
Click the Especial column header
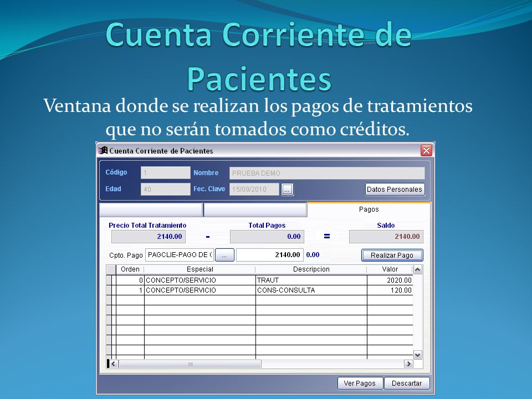(200, 269)
